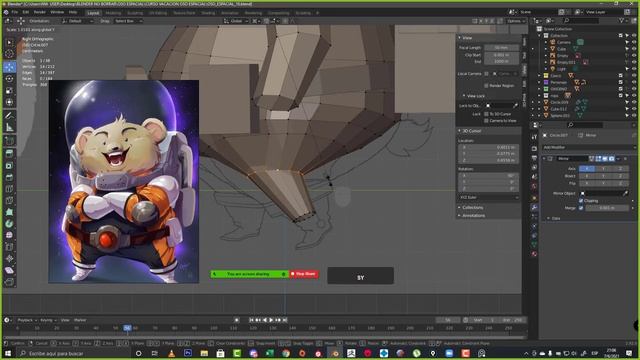640x360 pixels.
Task: Select the Scale tool in viewport toolbar
Action: pyautogui.click(x=9, y=91)
